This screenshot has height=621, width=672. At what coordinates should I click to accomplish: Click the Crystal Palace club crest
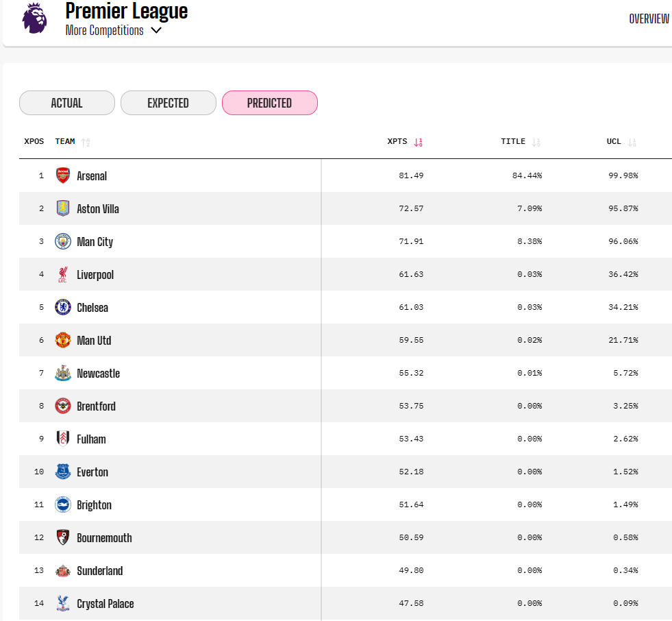63,603
